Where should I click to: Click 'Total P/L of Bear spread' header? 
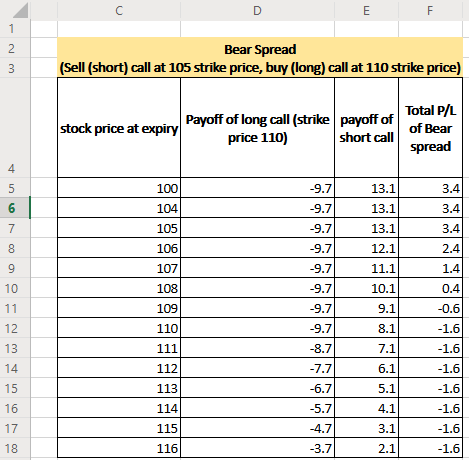click(x=430, y=128)
